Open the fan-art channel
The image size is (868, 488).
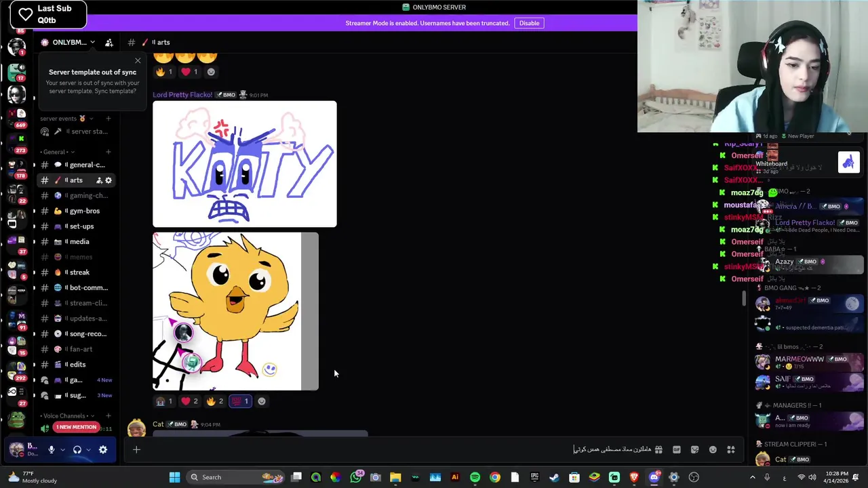coord(75,349)
